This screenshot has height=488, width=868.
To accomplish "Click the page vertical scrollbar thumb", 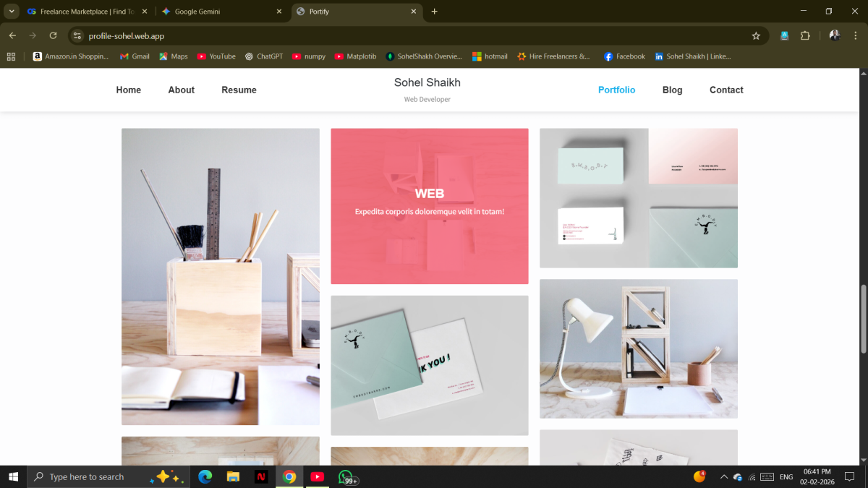I will pos(863,318).
